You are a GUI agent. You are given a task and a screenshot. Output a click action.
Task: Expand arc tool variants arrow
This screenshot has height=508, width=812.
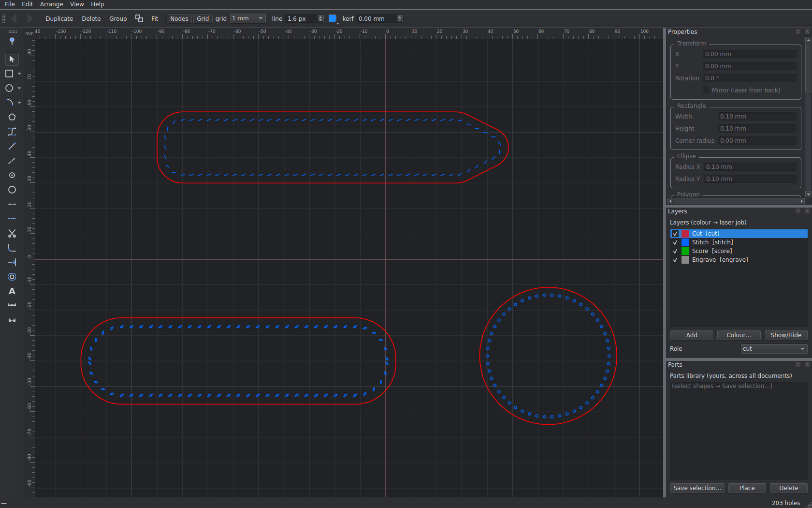(x=19, y=103)
